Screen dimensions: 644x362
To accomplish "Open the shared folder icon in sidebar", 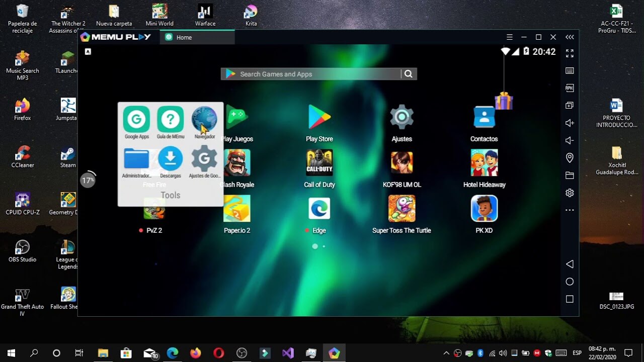I will (x=570, y=175).
